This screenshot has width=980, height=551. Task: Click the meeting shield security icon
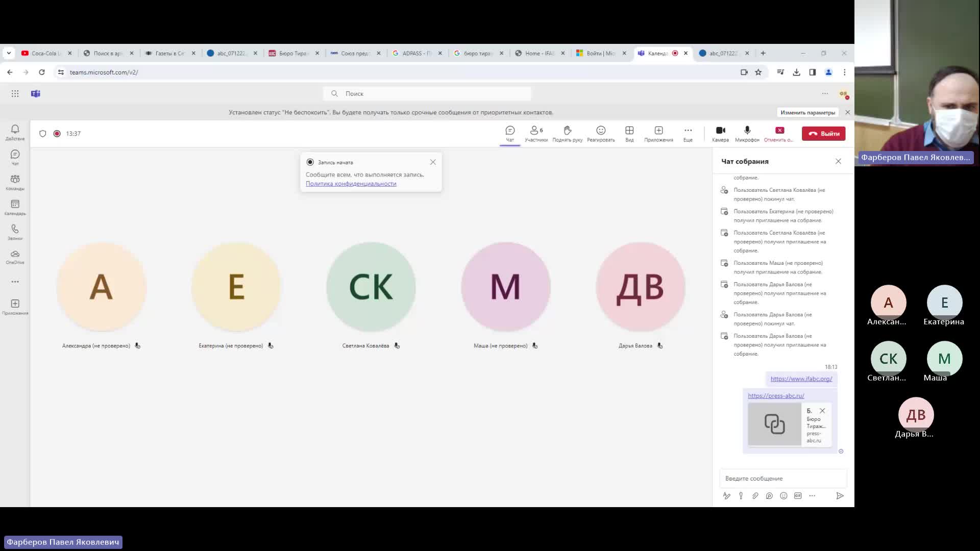[43, 134]
